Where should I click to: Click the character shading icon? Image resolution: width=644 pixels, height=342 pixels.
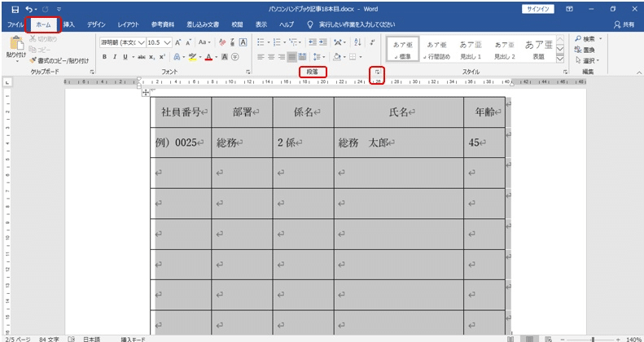tap(225, 57)
